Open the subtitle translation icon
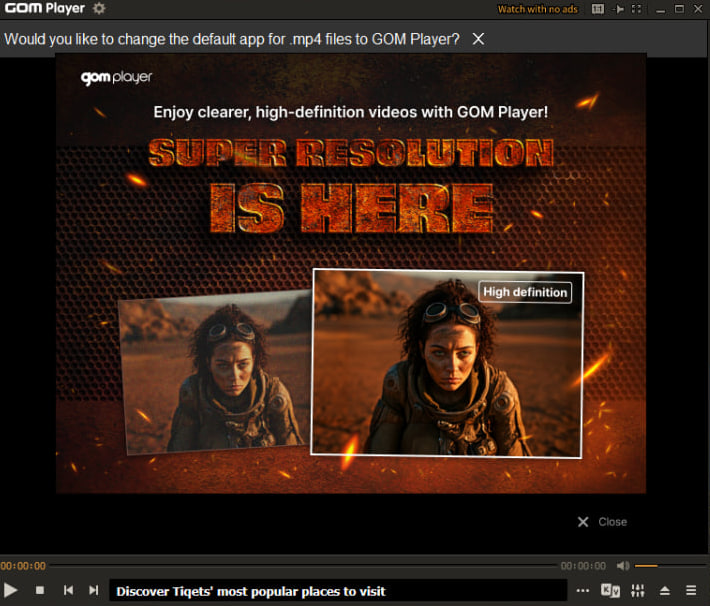Screen dimensions: 710x606 pyautogui.click(x=610, y=591)
